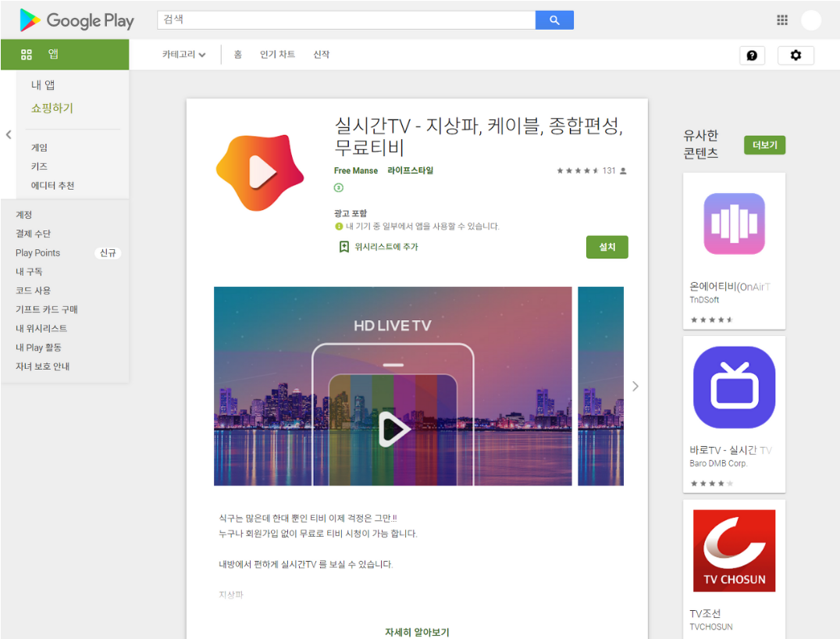This screenshot has height=639, width=840.
Task: Open the TV CHOSUN app icon
Action: (734, 551)
